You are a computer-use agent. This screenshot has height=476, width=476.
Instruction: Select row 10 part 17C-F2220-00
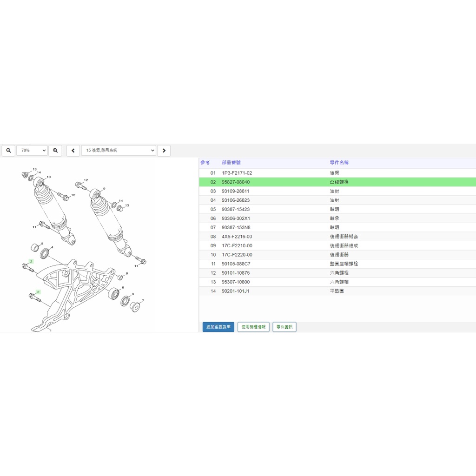tap(337, 255)
